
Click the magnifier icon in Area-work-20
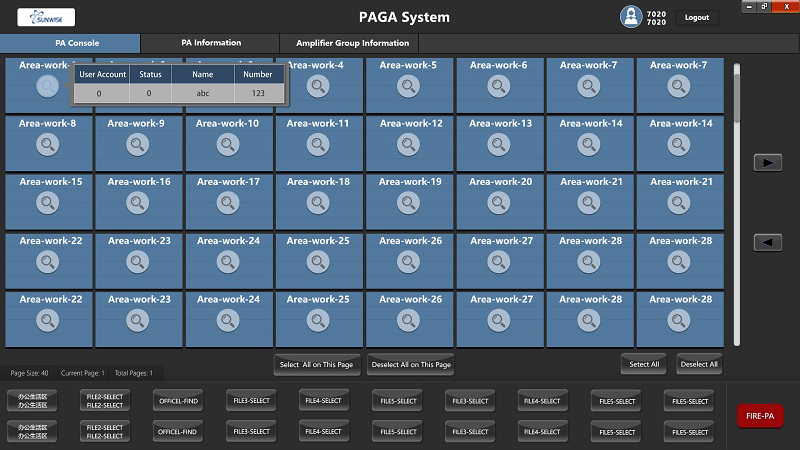[499, 203]
